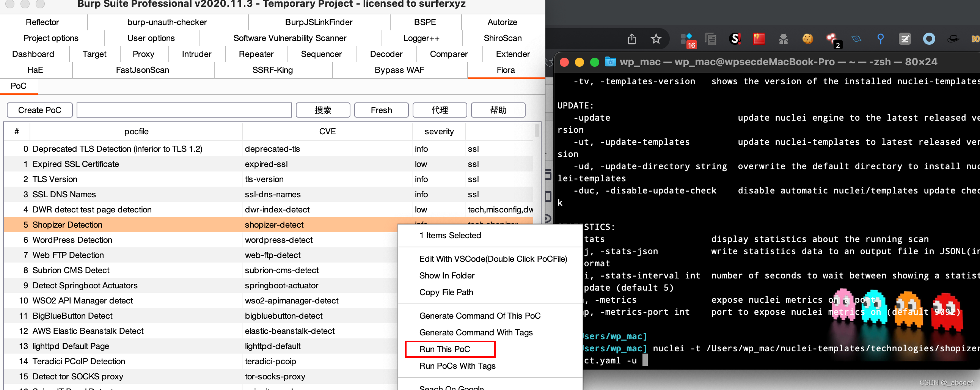The width and height of the screenshot is (980, 390).
Task: Select the PoC sub-tab
Action: point(18,86)
